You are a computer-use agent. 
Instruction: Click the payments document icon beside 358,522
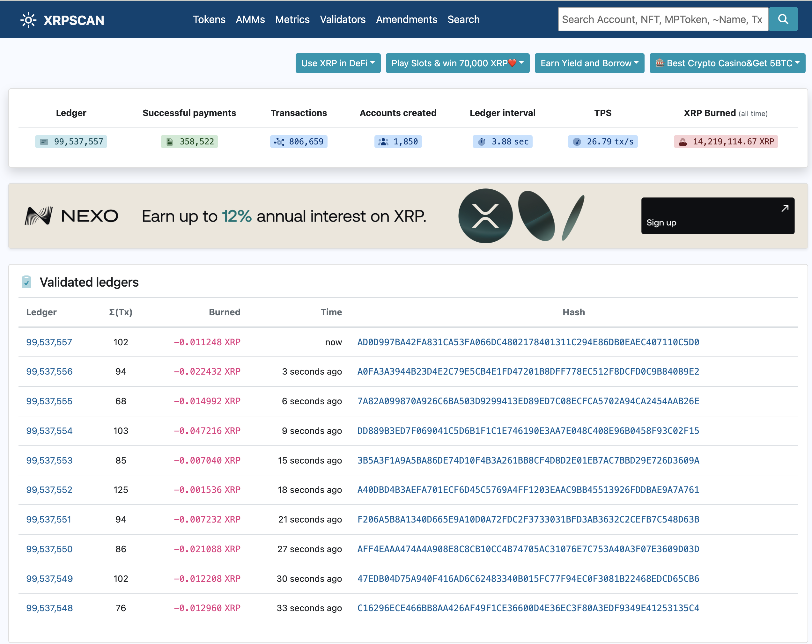point(170,142)
